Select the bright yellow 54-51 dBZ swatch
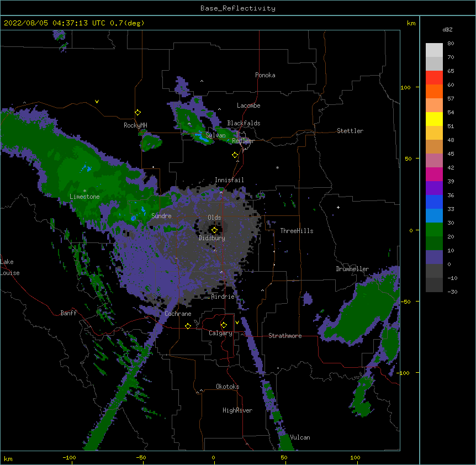This screenshot has height=465, width=476. coord(434,119)
